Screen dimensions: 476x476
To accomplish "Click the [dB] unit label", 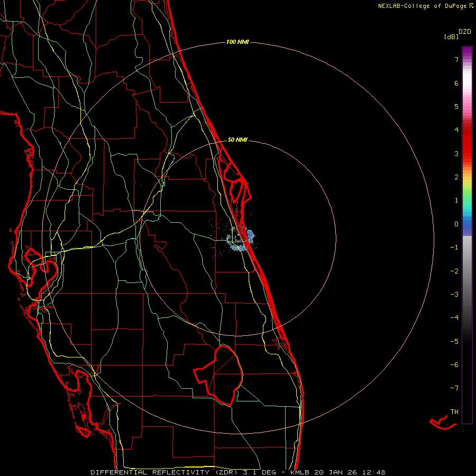I will point(451,36).
